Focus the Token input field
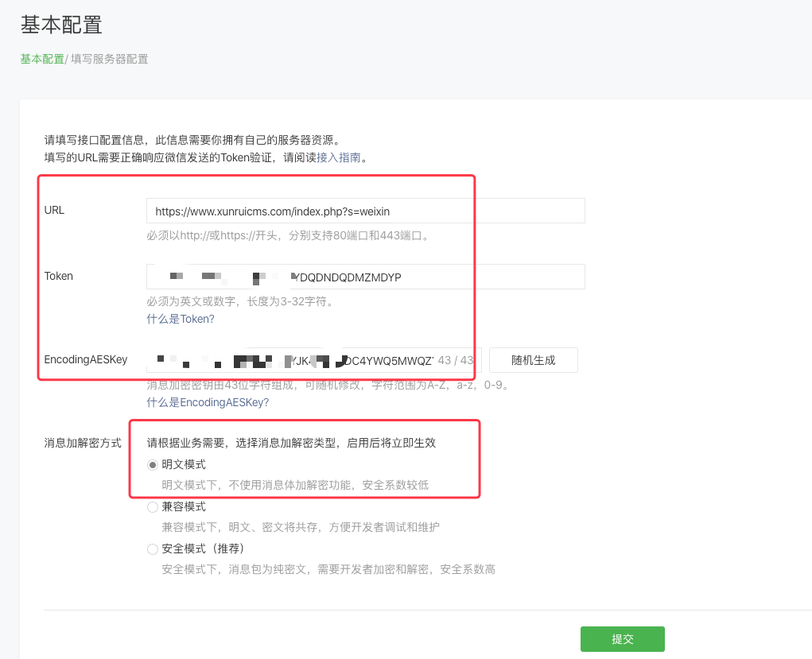 [x=366, y=277]
